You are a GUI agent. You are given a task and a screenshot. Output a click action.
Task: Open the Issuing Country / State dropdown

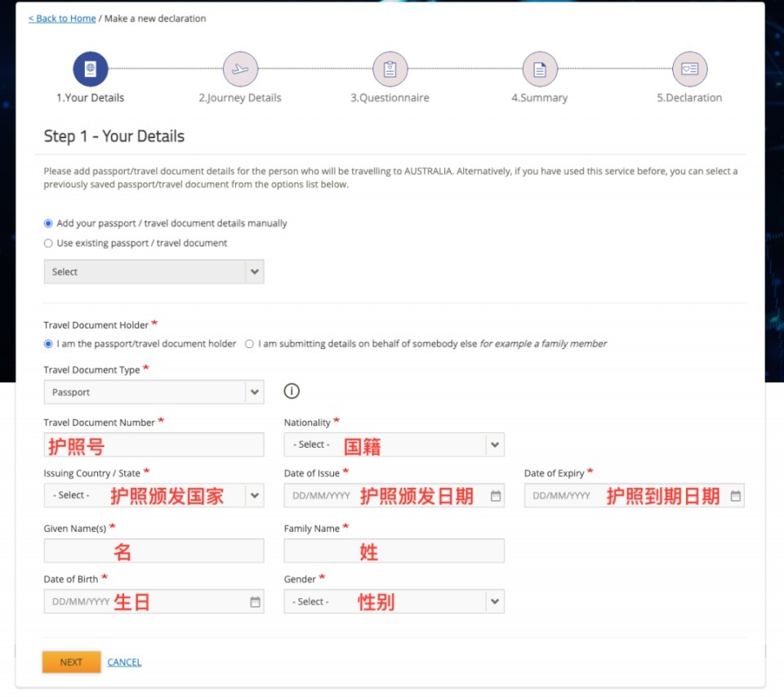[x=255, y=496]
